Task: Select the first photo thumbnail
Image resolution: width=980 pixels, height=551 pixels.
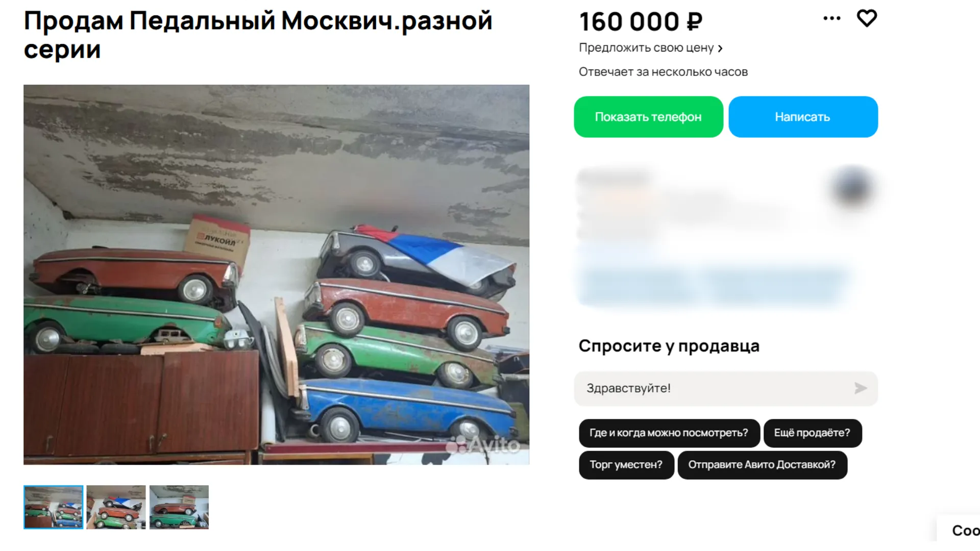Action: tap(53, 507)
